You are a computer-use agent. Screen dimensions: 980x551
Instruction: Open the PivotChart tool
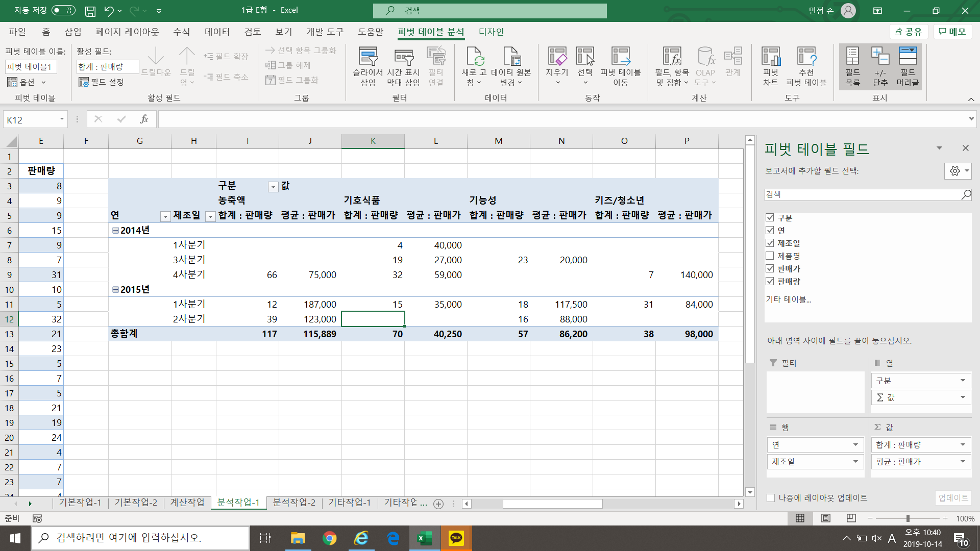(x=770, y=57)
